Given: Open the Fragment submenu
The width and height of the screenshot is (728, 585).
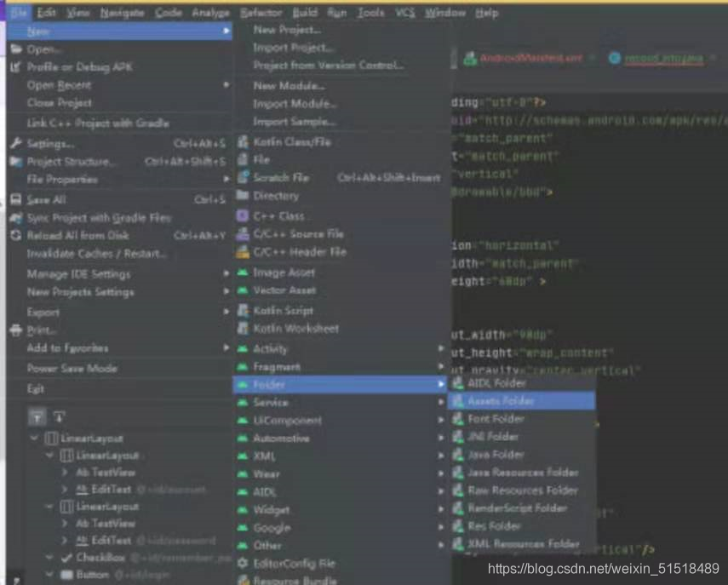Looking at the screenshot, I should click(341, 367).
